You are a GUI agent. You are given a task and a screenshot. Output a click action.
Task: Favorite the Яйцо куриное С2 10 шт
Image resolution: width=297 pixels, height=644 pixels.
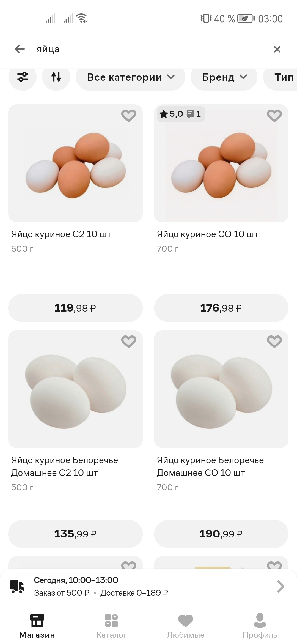tap(129, 115)
